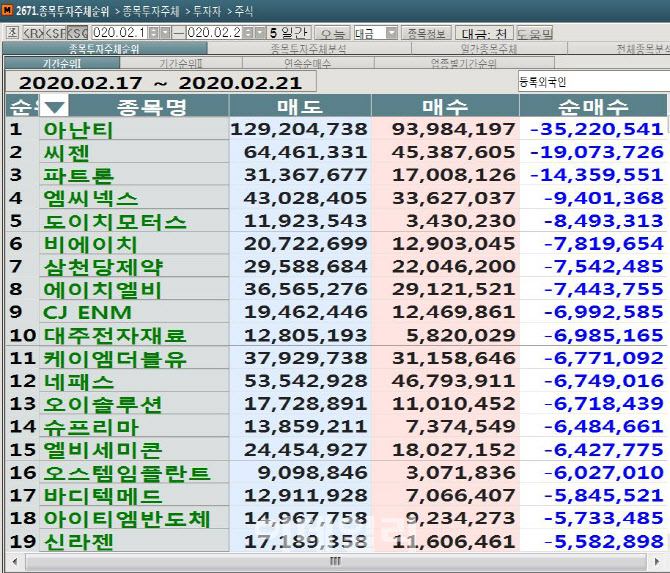The image size is (670, 573).
Task: Select the 기간순위I sub-tab
Action: point(62,63)
